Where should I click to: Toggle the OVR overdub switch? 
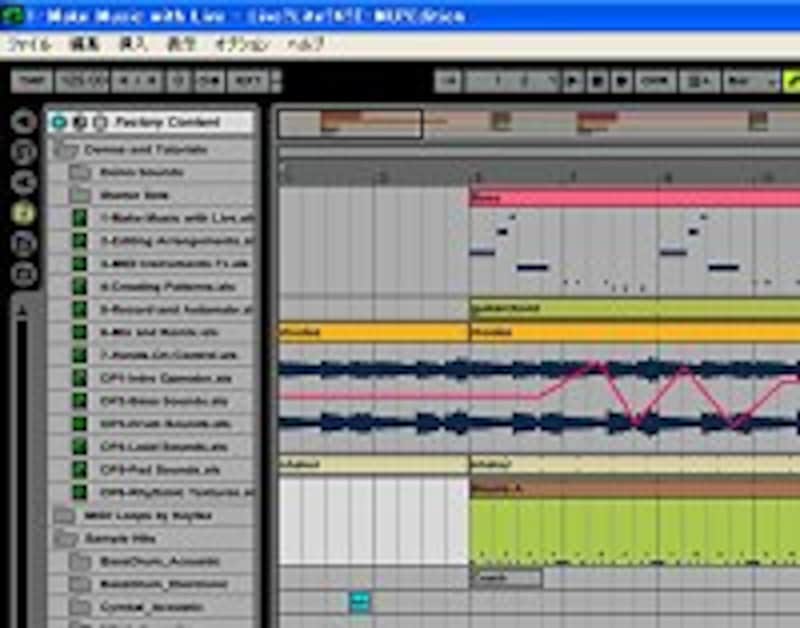(655, 81)
